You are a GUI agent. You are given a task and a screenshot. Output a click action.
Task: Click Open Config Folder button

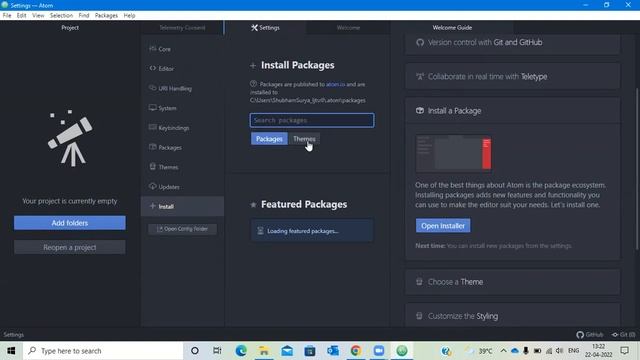tap(182, 229)
